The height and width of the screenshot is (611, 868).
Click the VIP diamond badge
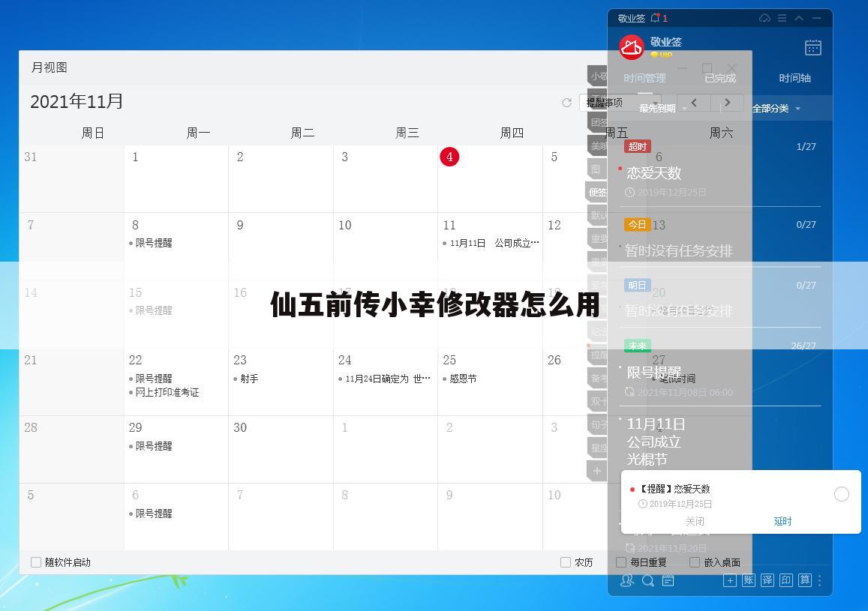[x=661, y=55]
